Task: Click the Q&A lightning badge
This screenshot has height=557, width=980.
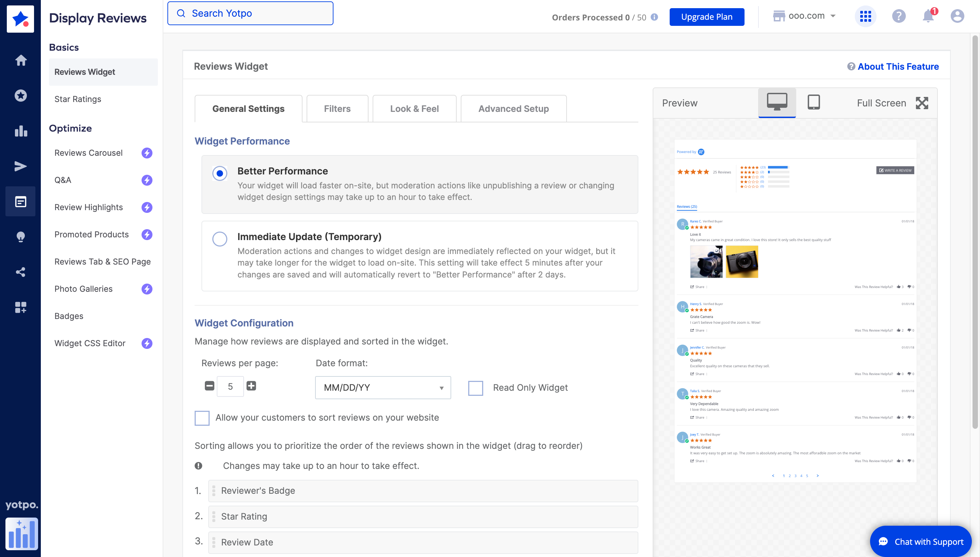Action: point(147,180)
